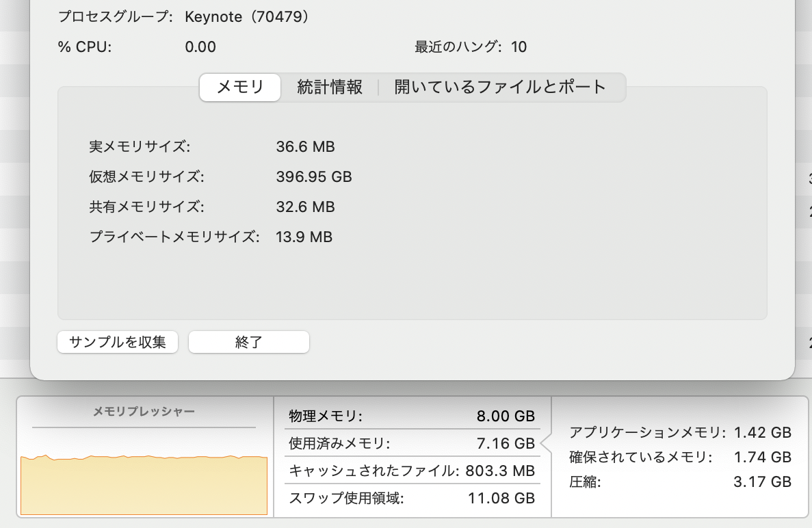
Task: Click the 最近のハング count 10
Action: point(519,47)
